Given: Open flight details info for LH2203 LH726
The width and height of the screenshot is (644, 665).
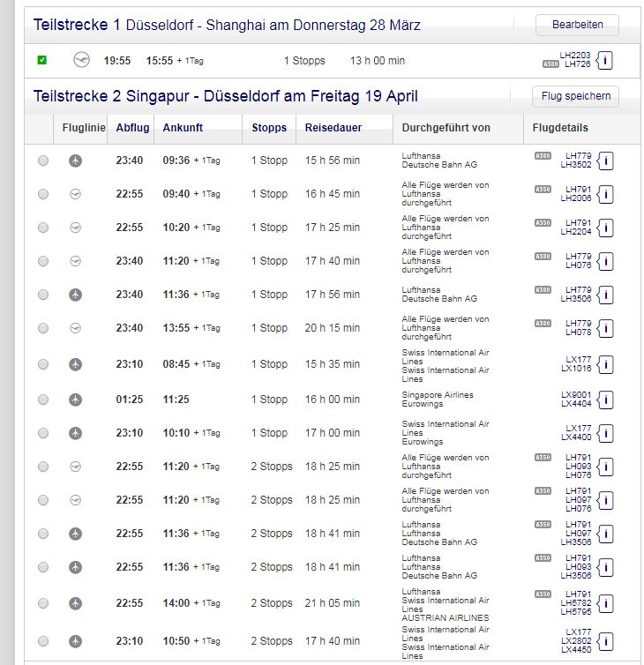Looking at the screenshot, I should [605, 61].
